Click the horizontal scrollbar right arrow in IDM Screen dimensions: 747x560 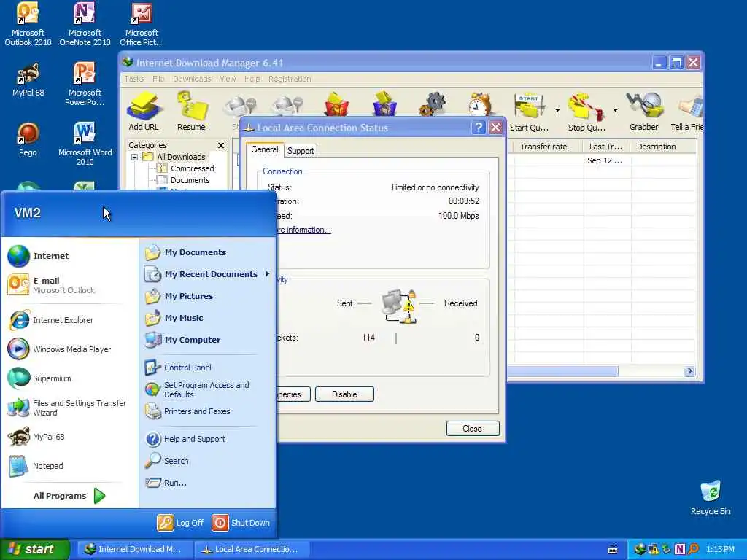689,371
